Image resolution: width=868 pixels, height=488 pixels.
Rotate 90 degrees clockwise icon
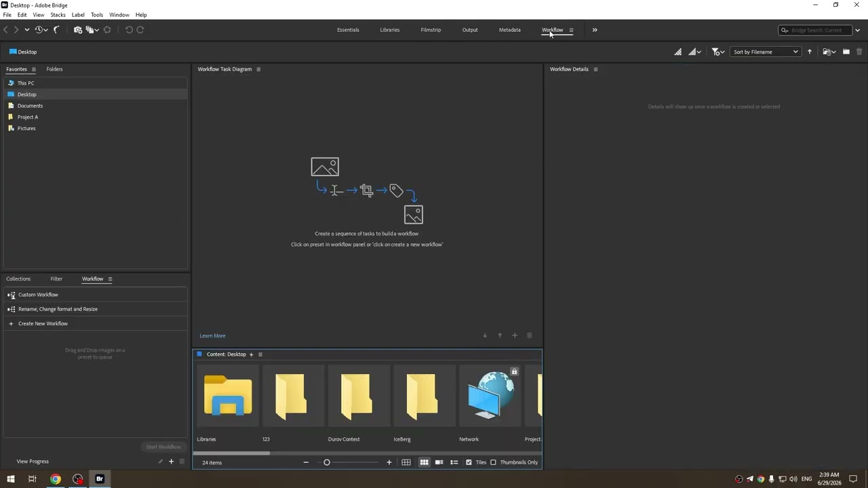point(140,30)
